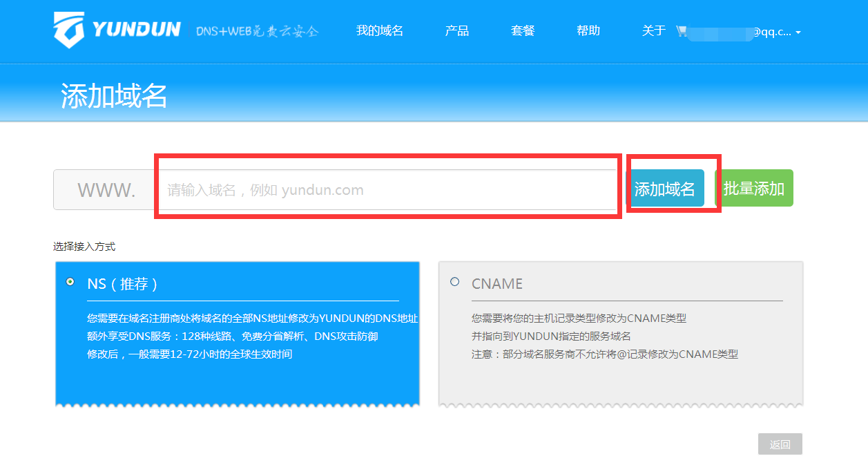Image resolution: width=868 pixels, height=465 pixels.
Task: Click the DNS+WEB免费云安全 tagline
Action: point(257,32)
